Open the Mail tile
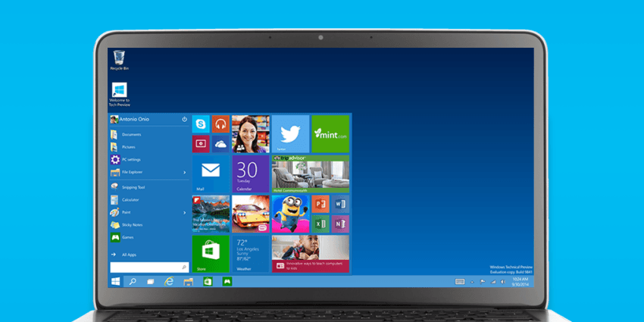The height and width of the screenshot is (322, 644). point(211,174)
